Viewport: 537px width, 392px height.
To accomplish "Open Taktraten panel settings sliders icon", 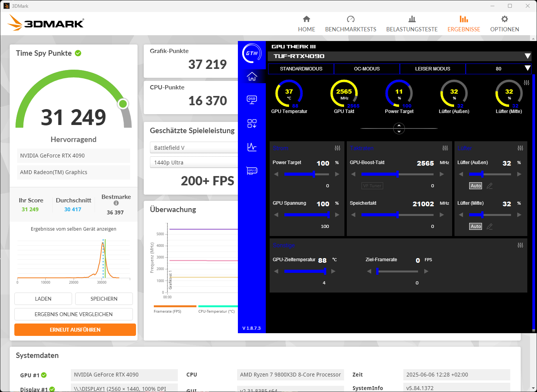I will [445, 148].
